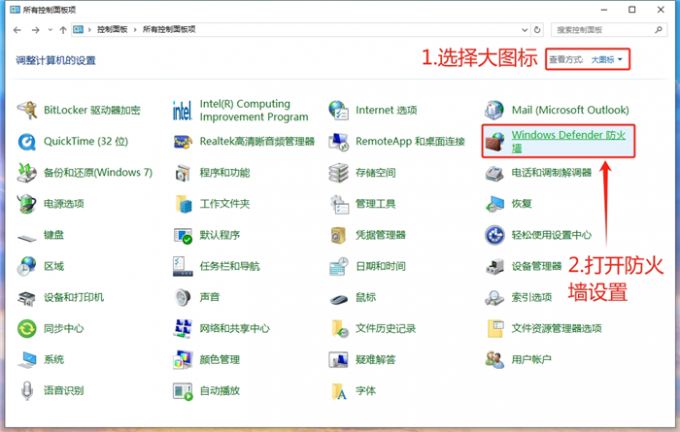Open the 设备管理器 icon

coord(494,266)
